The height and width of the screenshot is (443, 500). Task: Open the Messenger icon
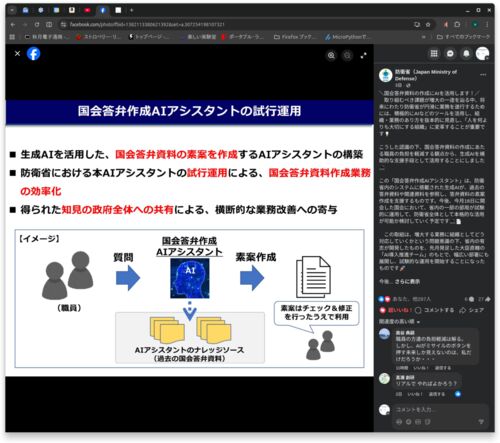[450, 53]
